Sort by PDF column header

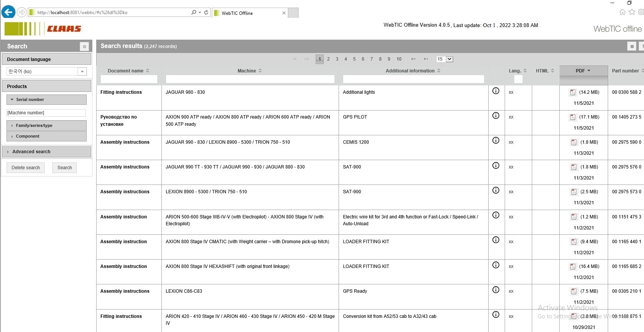coord(583,71)
